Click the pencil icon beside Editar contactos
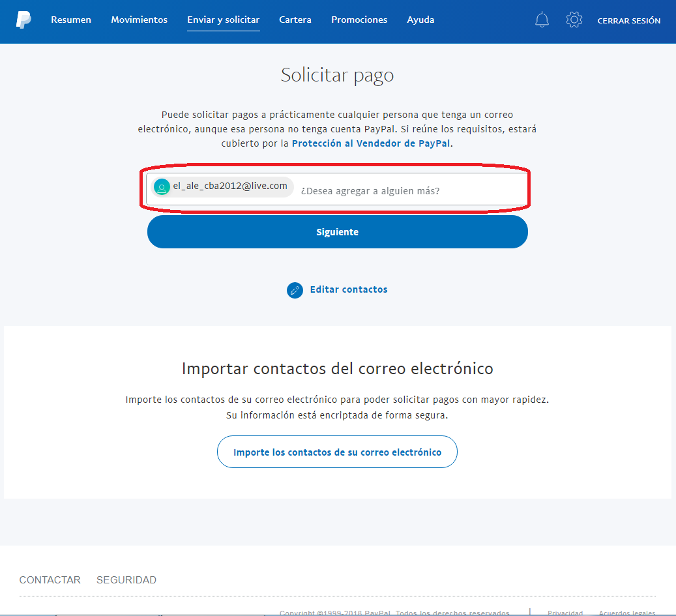676x616 pixels. [295, 290]
